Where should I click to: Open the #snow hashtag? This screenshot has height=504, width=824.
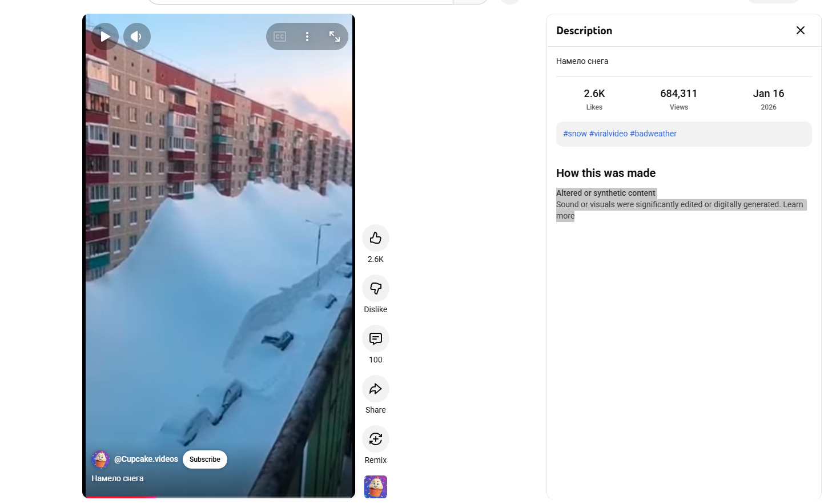coord(575,134)
